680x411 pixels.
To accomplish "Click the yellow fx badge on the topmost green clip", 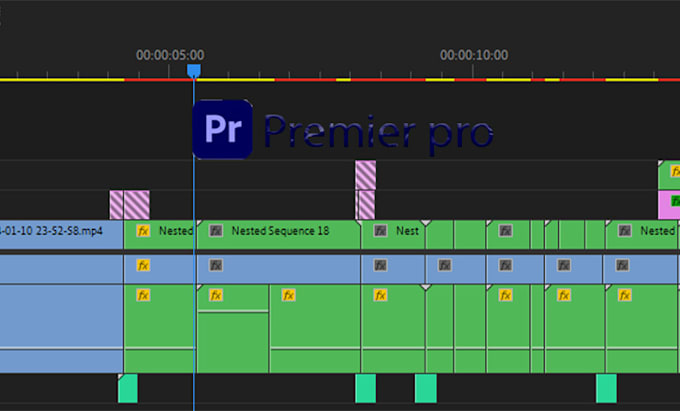I will point(675,171).
